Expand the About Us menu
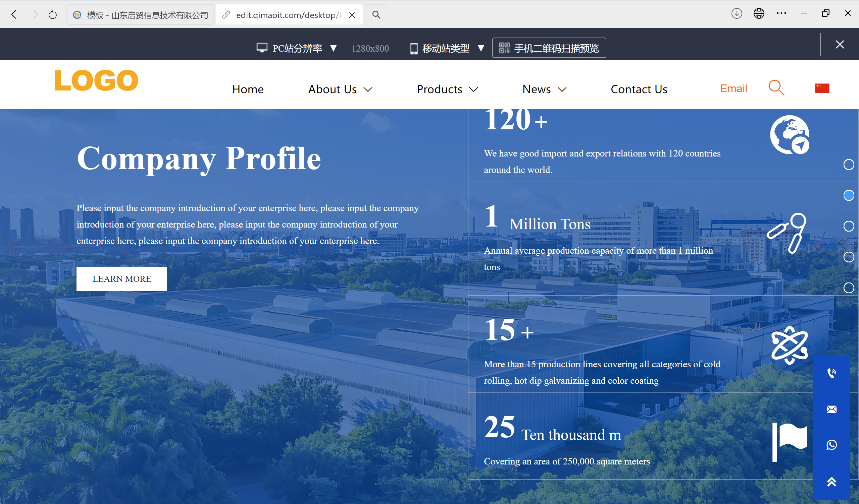The width and height of the screenshot is (859, 504). [340, 89]
